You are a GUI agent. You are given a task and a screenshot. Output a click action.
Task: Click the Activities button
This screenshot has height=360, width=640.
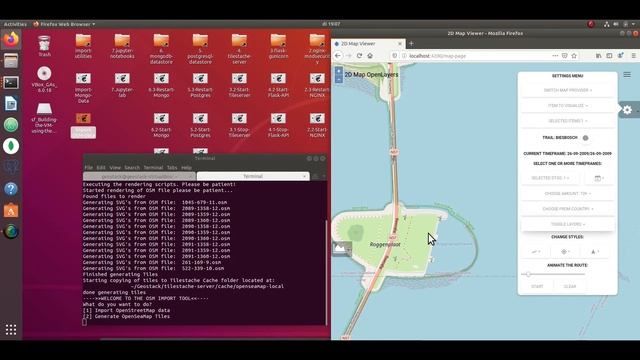(15, 24)
